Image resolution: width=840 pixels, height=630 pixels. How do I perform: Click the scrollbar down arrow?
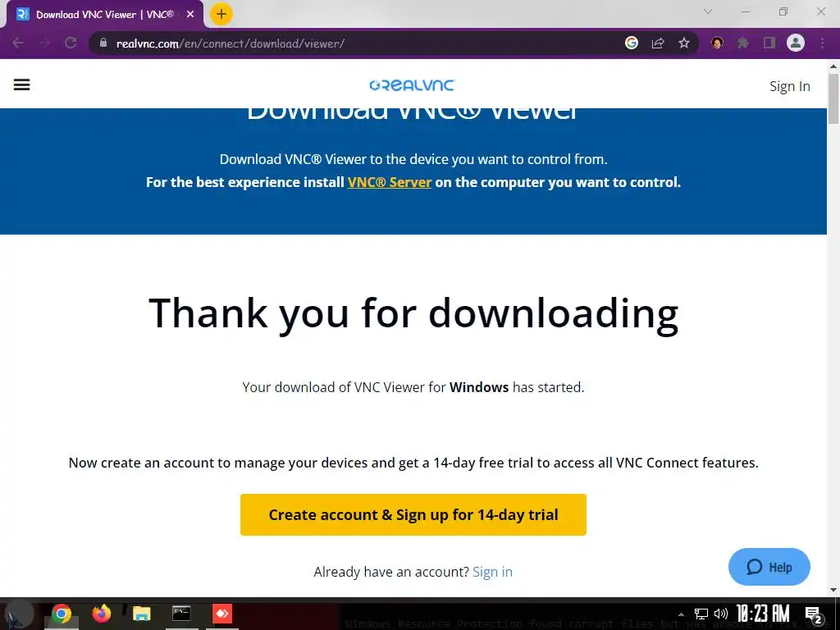click(833, 590)
